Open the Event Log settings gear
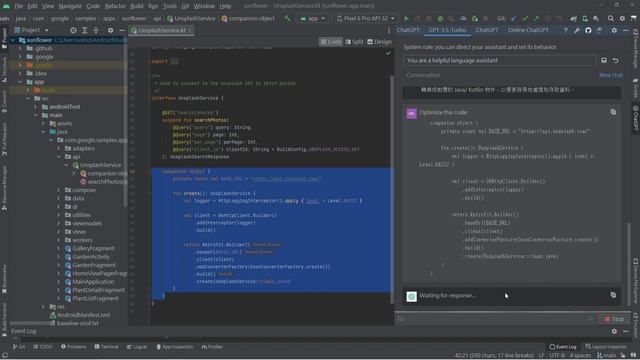The image size is (640, 360). tap(614, 331)
